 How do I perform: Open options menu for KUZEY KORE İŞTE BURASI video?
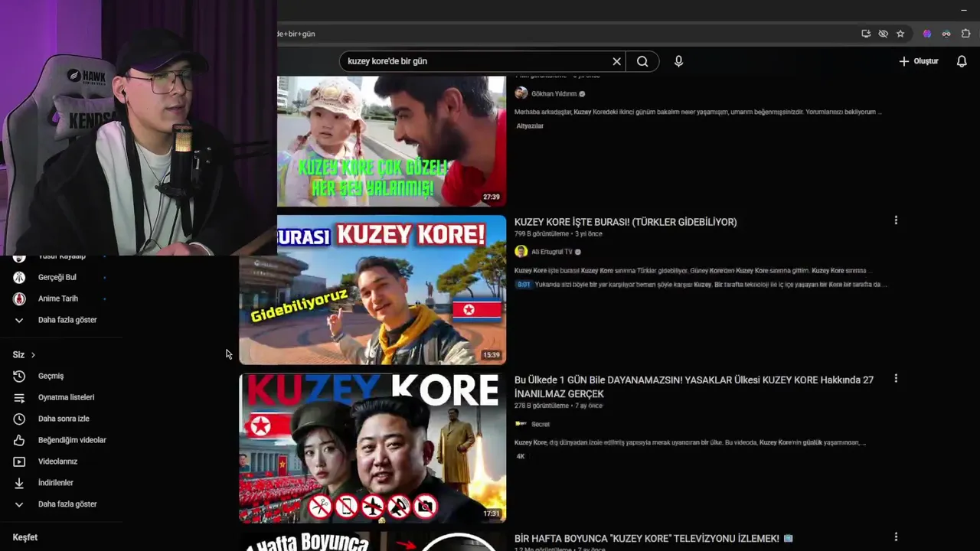click(x=896, y=220)
